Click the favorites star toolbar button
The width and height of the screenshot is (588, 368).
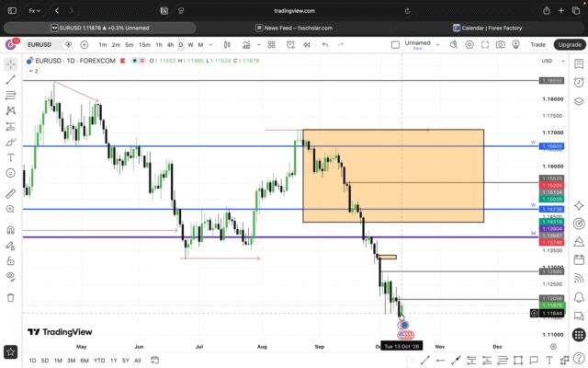[x=10, y=351]
